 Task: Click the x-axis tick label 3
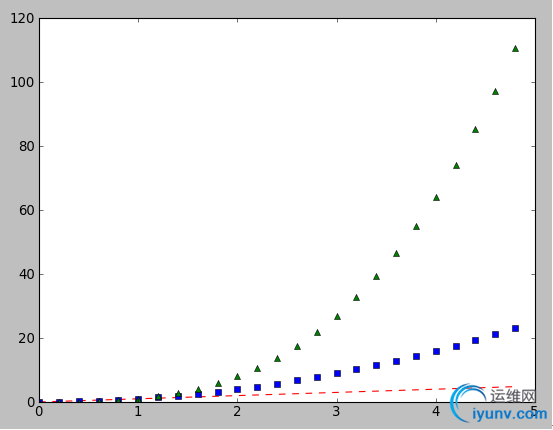click(337, 412)
